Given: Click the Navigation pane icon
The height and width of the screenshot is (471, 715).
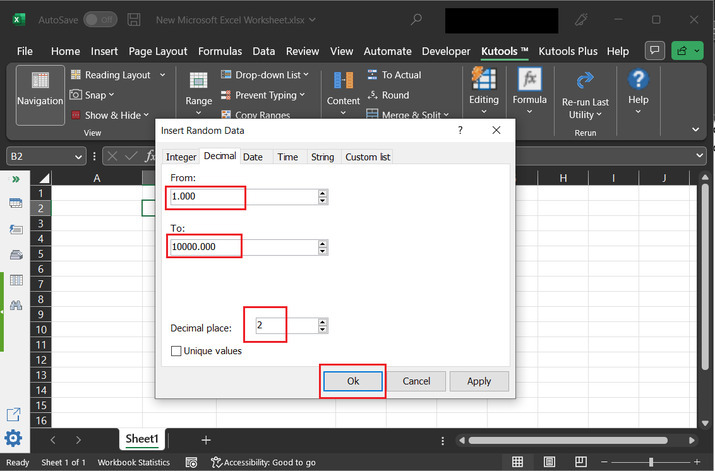Looking at the screenshot, I should point(40,82).
